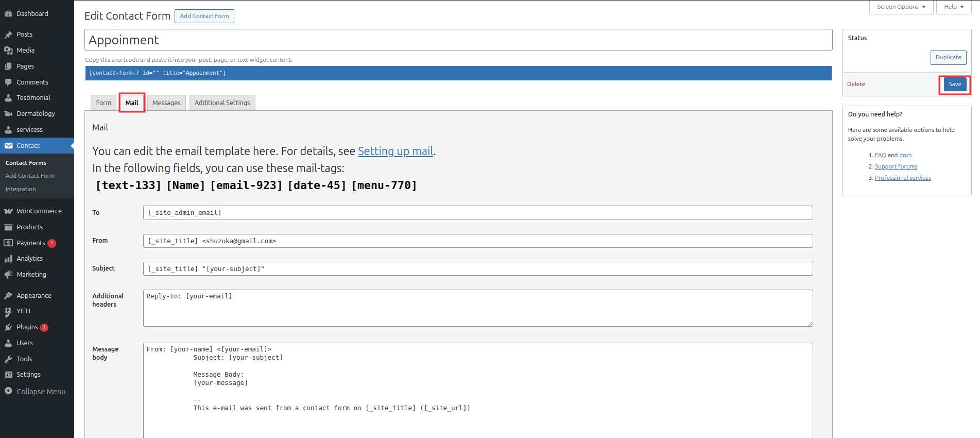
Task: Open Media via its sidebar icon
Action: point(8,50)
